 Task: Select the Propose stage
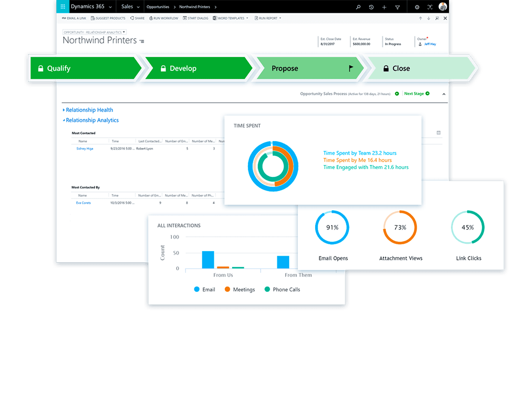click(309, 68)
